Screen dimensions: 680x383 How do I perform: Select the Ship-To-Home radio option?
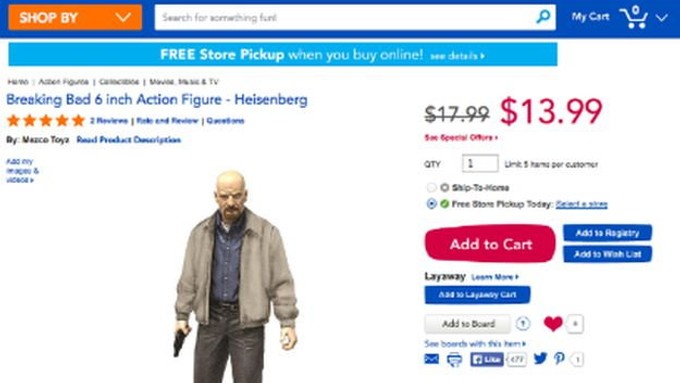tap(431, 187)
